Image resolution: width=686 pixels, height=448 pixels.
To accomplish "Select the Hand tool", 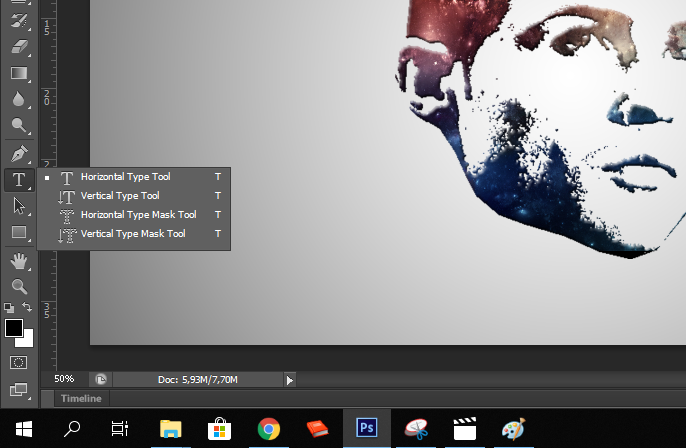I will (19, 262).
